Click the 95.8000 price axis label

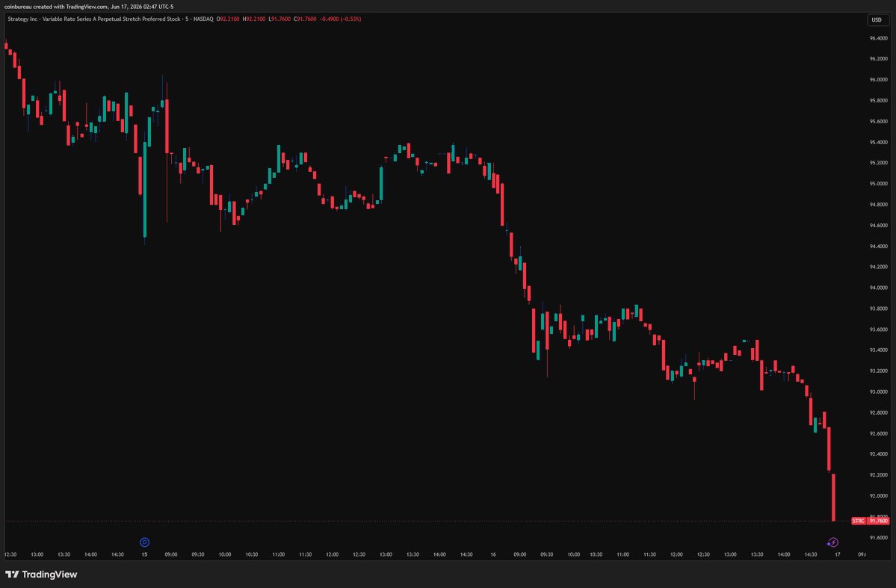[x=878, y=101]
